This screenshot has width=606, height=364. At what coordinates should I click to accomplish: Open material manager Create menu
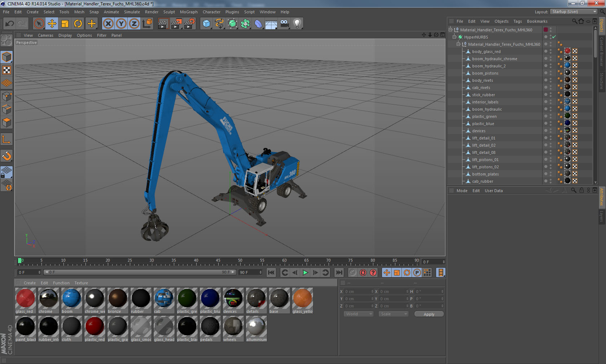click(x=30, y=283)
